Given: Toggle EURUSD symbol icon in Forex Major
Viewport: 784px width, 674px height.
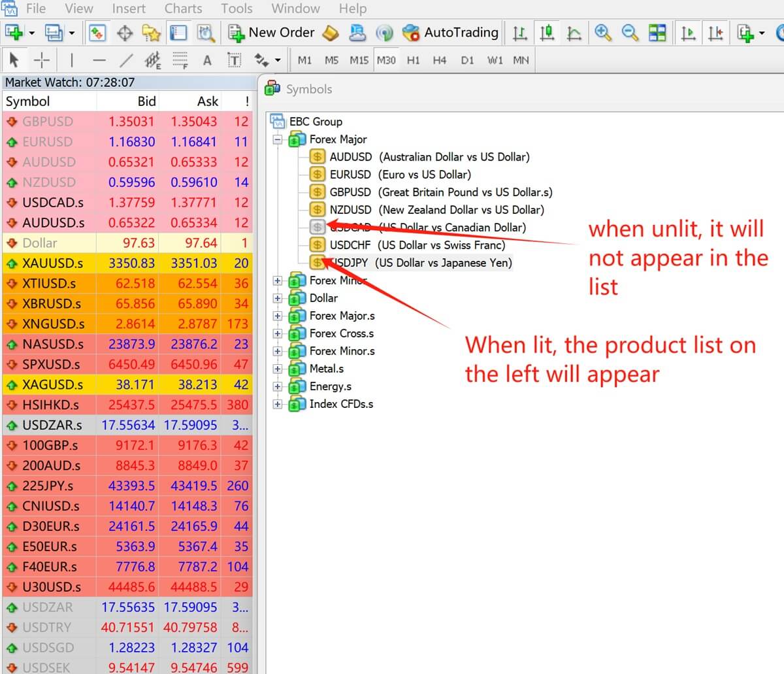Looking at the screenshot, I should 317,175.
